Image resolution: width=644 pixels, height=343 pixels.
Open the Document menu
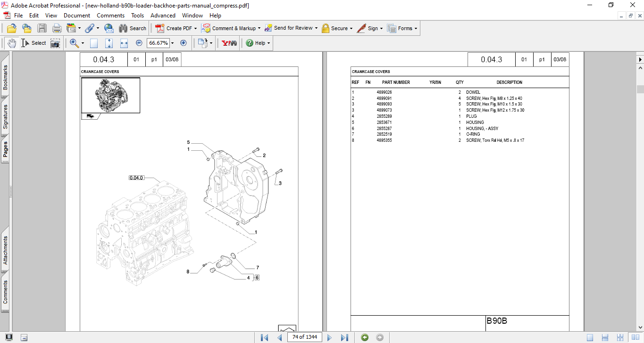77,16
